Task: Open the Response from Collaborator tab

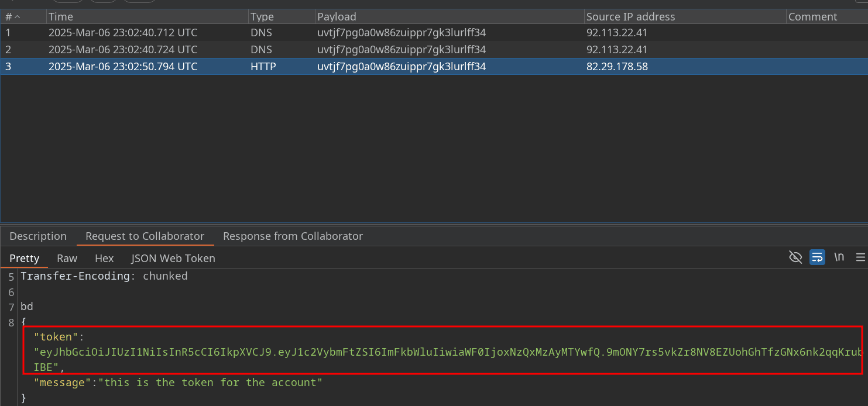Action: click(x=293, y=236)
